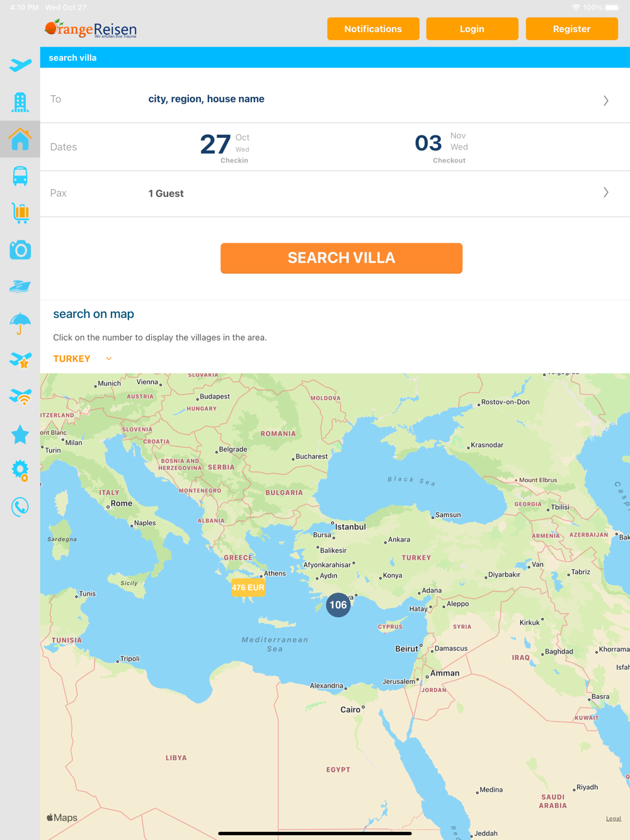This screenshot has height=840, width=630.
Task: Open the settings gear icon
Action: point(20,470)
